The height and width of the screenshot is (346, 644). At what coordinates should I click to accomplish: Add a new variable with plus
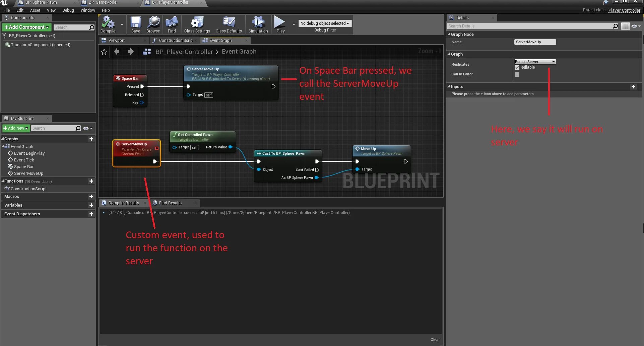(91, 205)
